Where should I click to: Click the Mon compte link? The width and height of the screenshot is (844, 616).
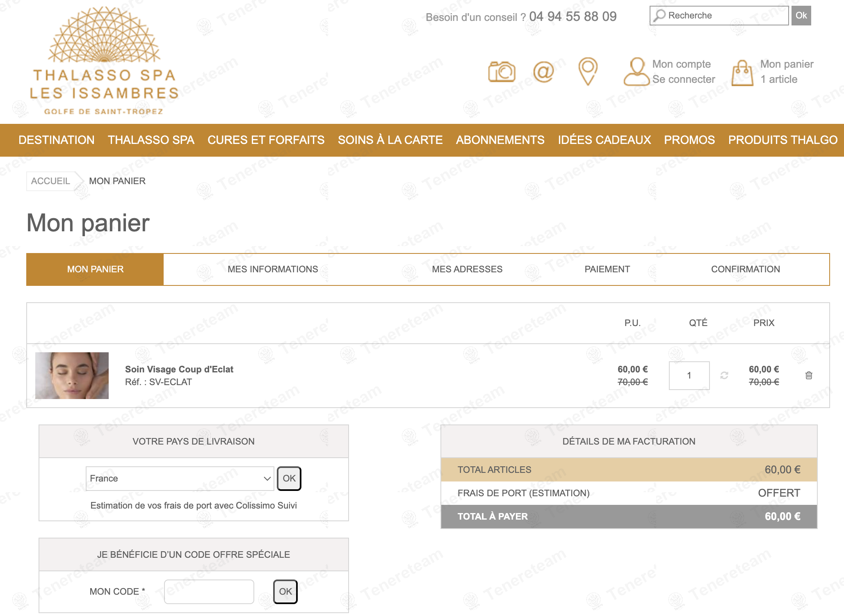coord(681,64)
